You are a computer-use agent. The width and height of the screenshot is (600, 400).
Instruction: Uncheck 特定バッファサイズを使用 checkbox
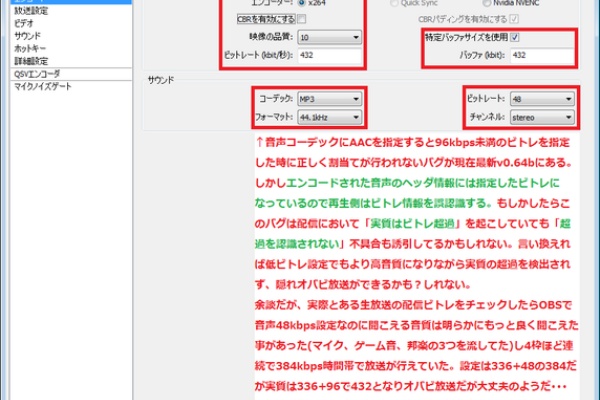515,37
